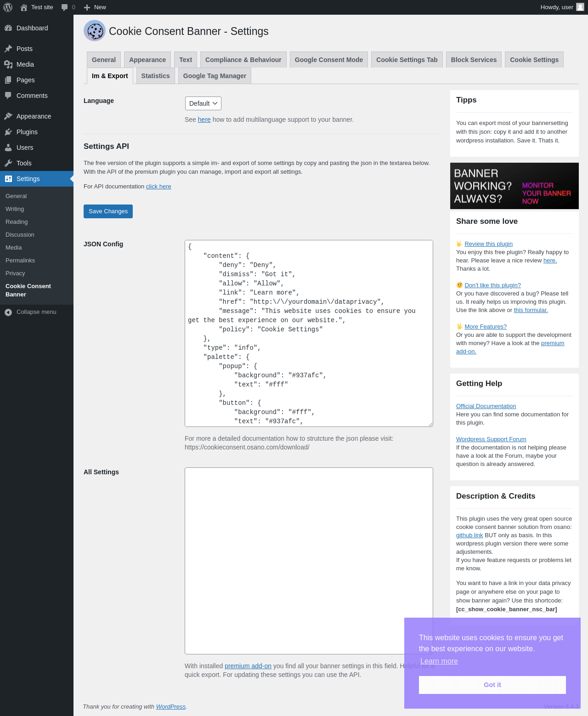The height and width of the screenshot is (716, 588).
Task: Open the Cookie Settings Tab tab
Action: pyautogui.click(x=407, y=60)
